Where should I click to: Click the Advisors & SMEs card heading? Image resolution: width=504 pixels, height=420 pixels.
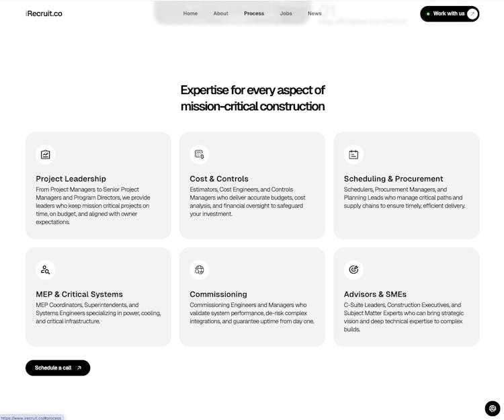tap(375, 294)
